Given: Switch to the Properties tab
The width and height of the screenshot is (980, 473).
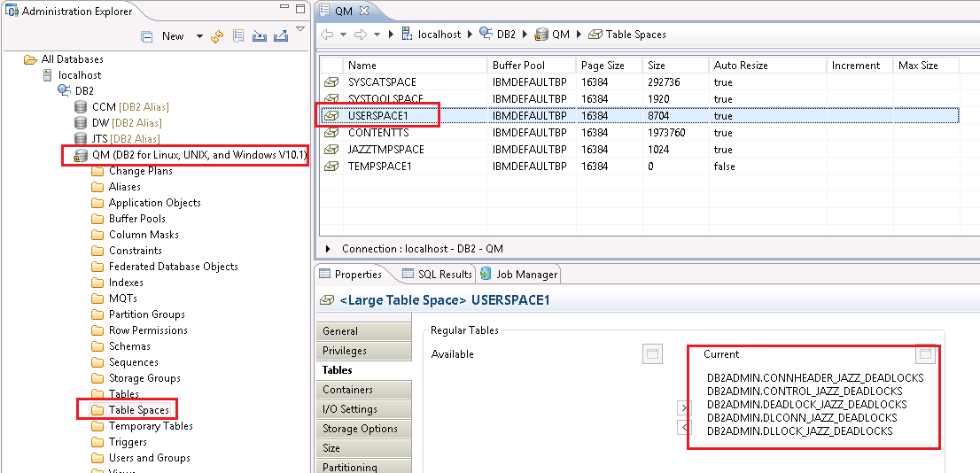Looking at the screenshot, I should point(351,274).
